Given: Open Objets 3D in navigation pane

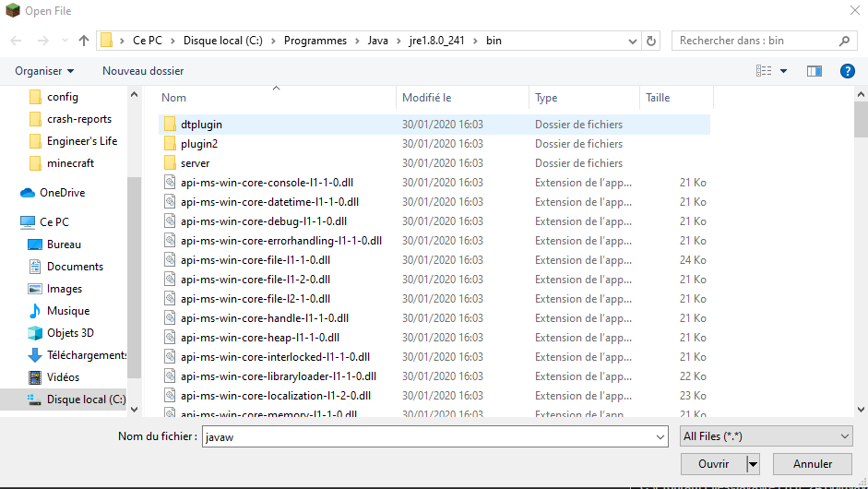Looking at the screenshot, I should (x=70, y=333).
